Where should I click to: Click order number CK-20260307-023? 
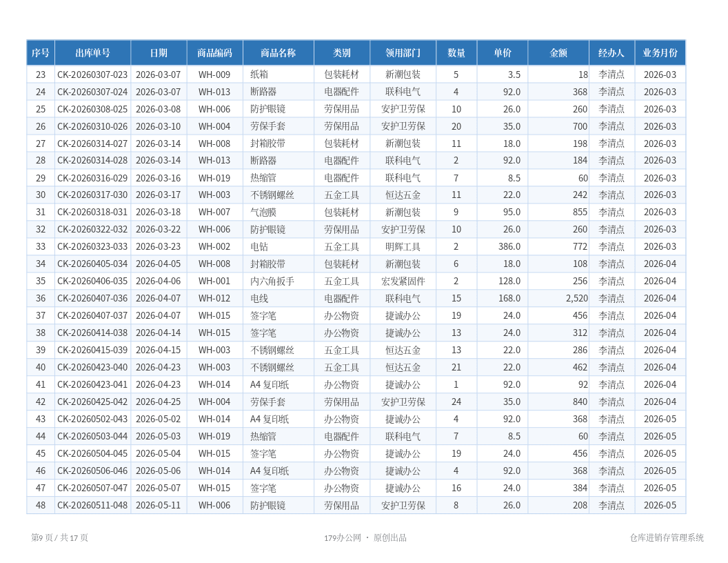[x=92, y=75]
